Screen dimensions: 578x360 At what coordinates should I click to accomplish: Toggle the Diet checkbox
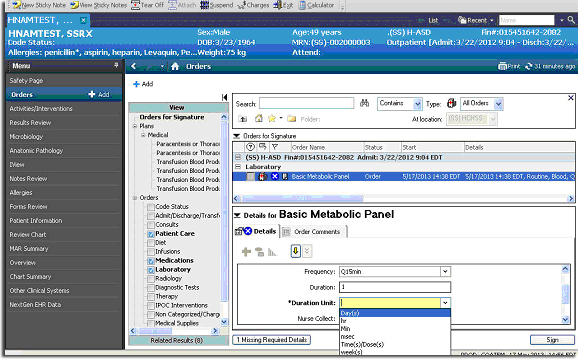click(150, 243)
